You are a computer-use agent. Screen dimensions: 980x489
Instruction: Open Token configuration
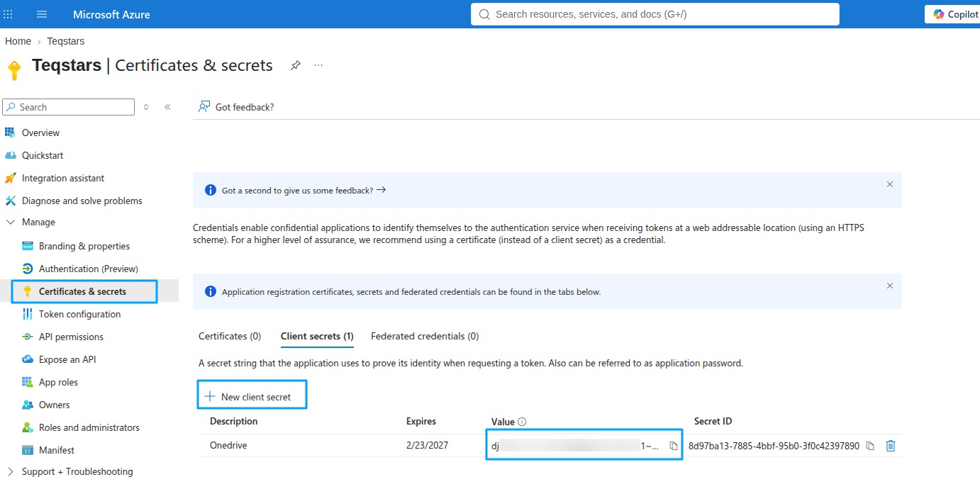(x=79, y=314)
